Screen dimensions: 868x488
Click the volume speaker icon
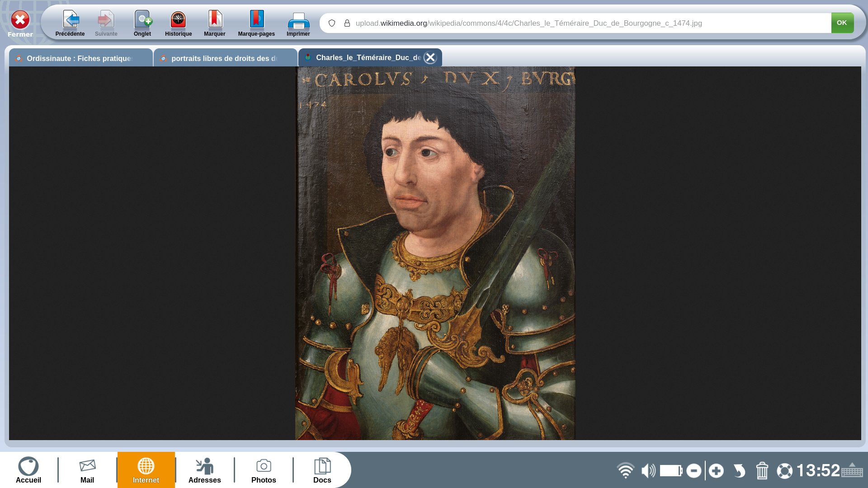pyautogui.click(x=648, y=471)
